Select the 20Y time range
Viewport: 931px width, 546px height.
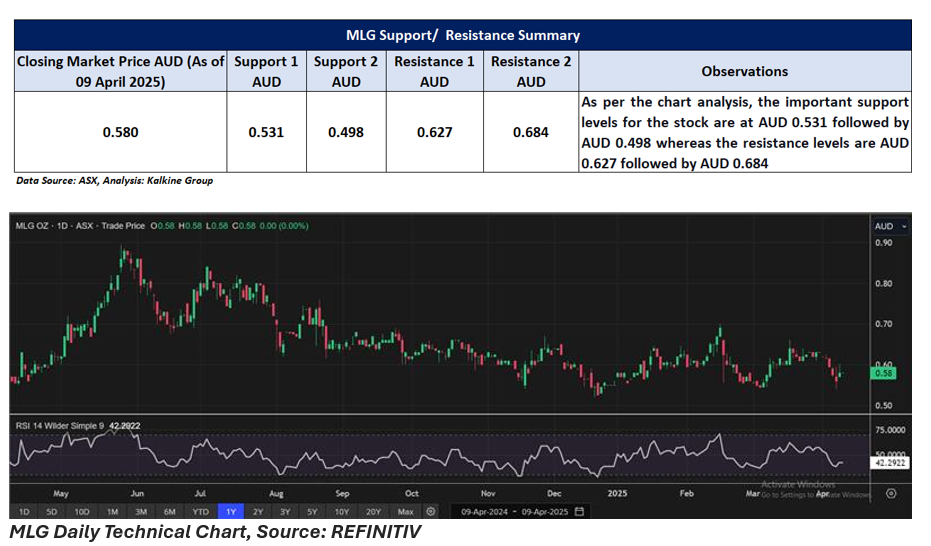374,511
